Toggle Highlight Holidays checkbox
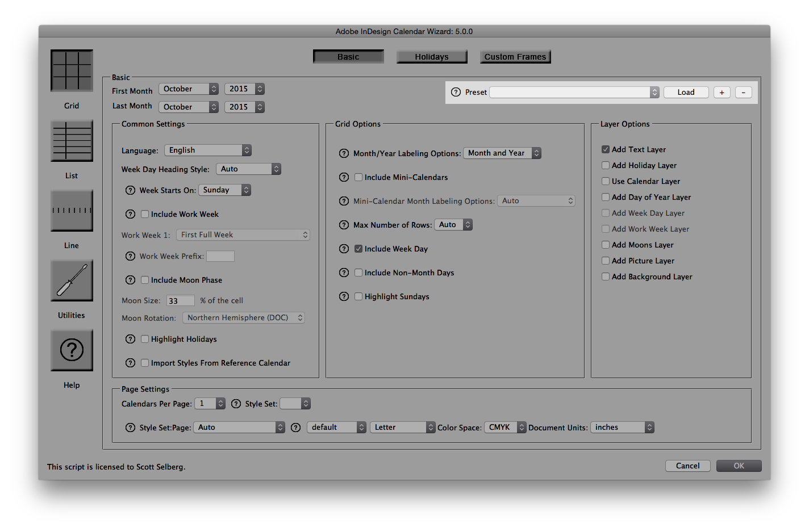The height and width of the screenshot is (532, 809). [x=145, y=339]
